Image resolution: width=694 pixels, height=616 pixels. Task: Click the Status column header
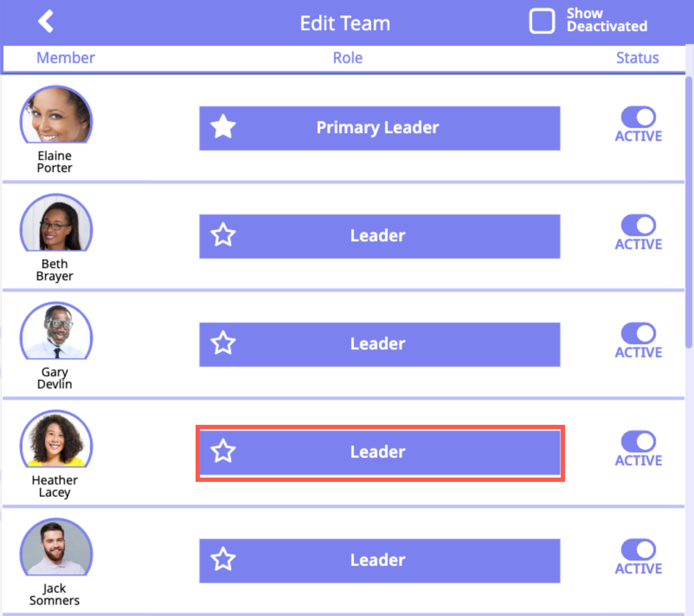pos(637,58)
